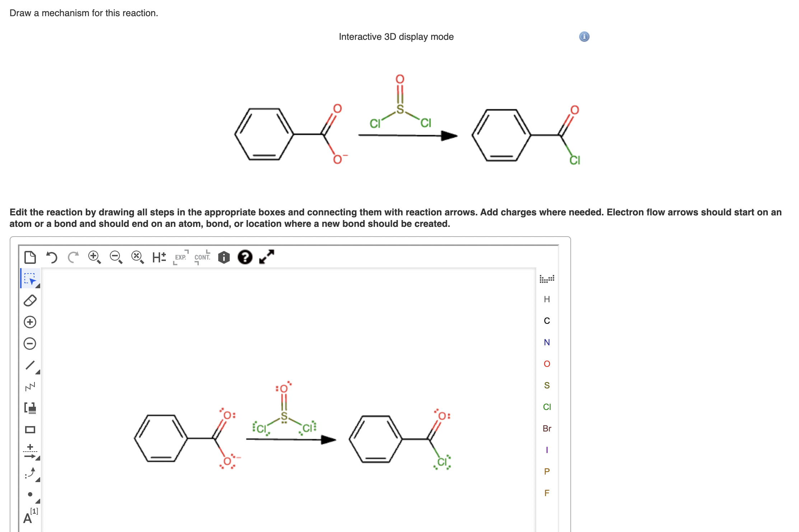Toggle EXP. expanded group display

click(181, 257)
